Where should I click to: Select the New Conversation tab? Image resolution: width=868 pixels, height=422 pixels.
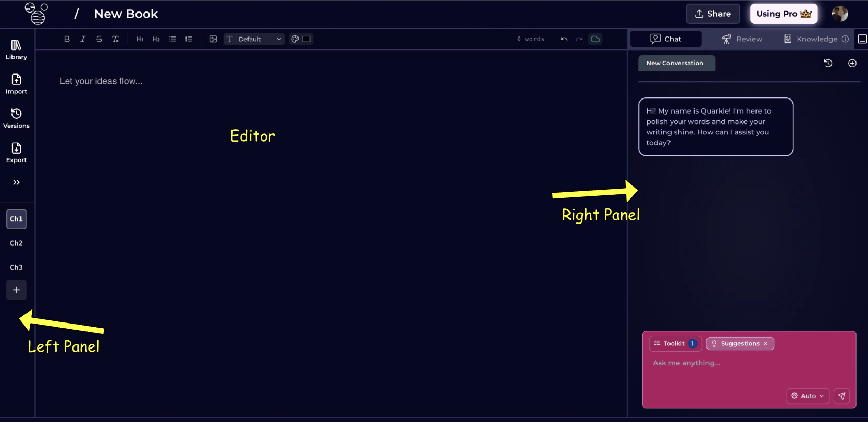pyautogui.click(x=676, y=63)
